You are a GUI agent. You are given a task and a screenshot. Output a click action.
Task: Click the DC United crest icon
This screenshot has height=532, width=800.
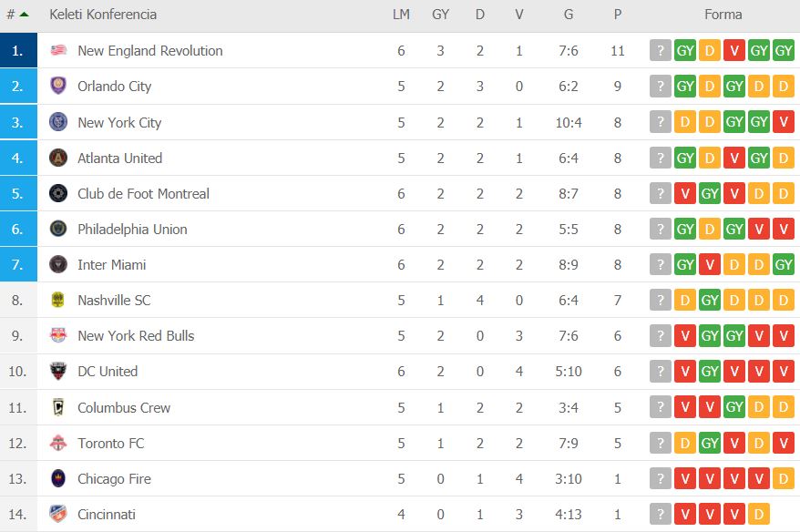point(58,371)
